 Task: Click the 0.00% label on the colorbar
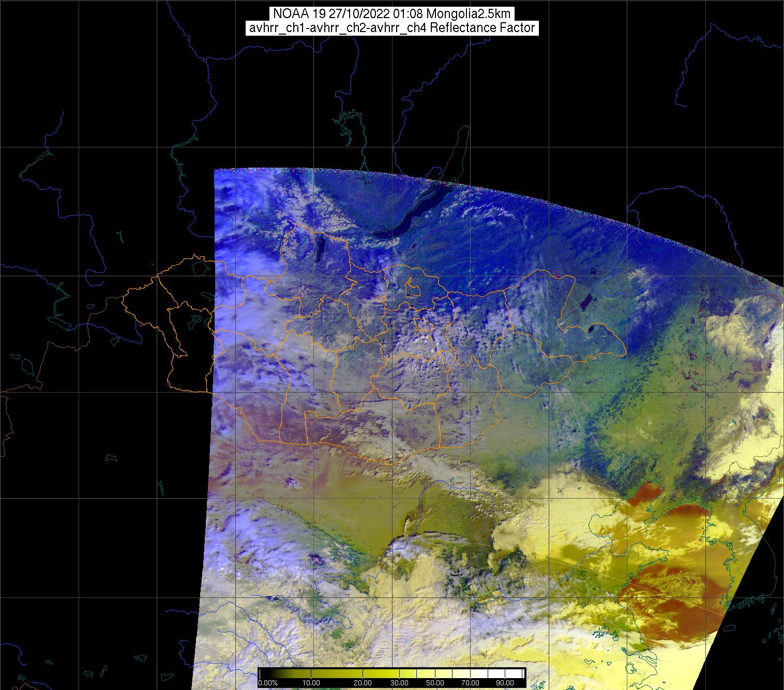pyautogui.click(x=268, y=683)
